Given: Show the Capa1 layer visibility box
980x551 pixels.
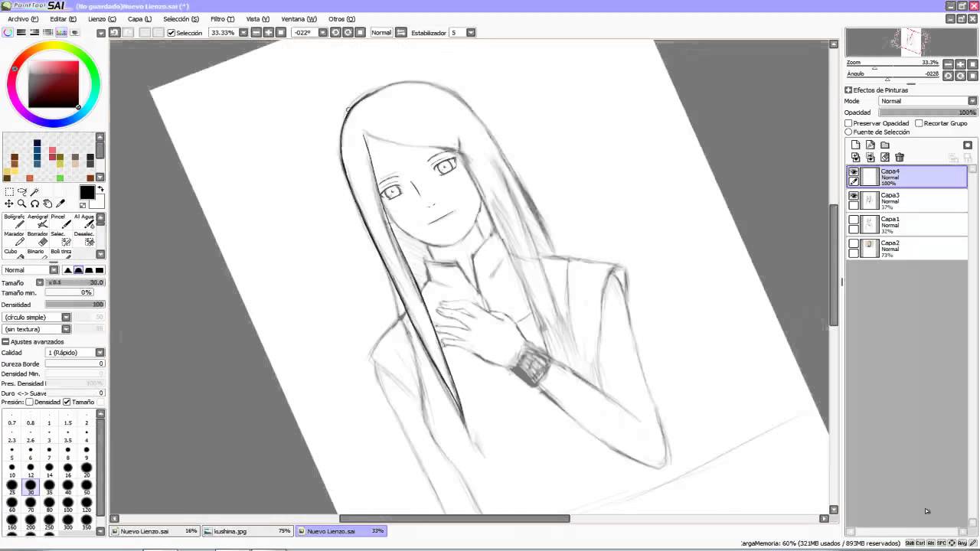Looking at the screenshot, I should [854, 220].
